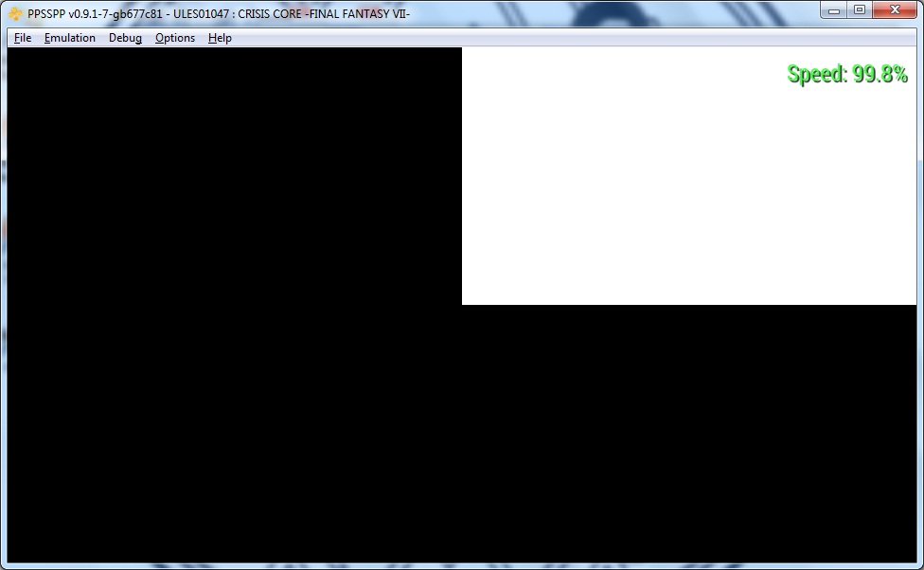This screenshot has height=570, width=924.
Task: Close the PPSSPP emulator window
Action: click(x=892, y=9)
